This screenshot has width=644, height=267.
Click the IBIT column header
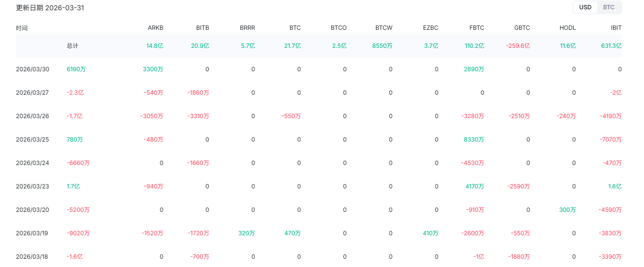tap(616, 28)
